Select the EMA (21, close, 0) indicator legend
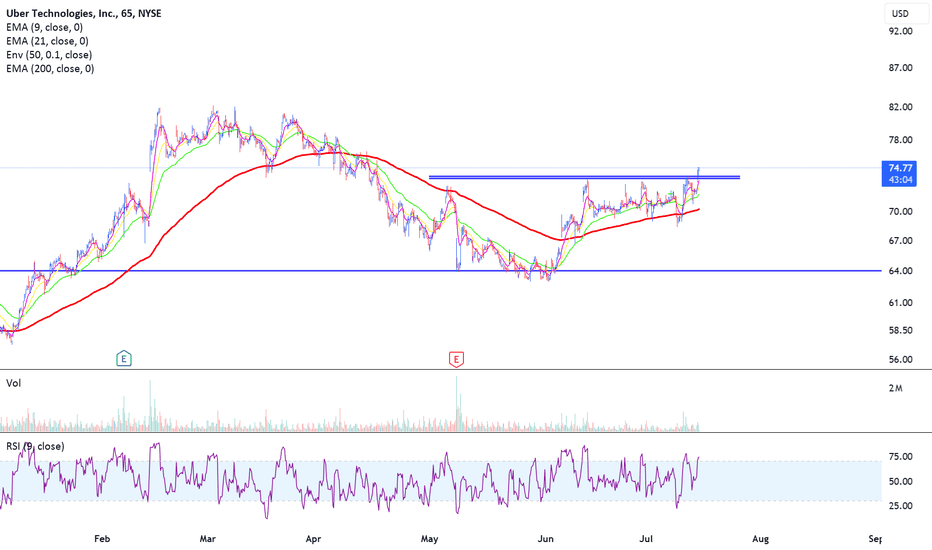This screenshot has height=550, width=932. (48, 41)
